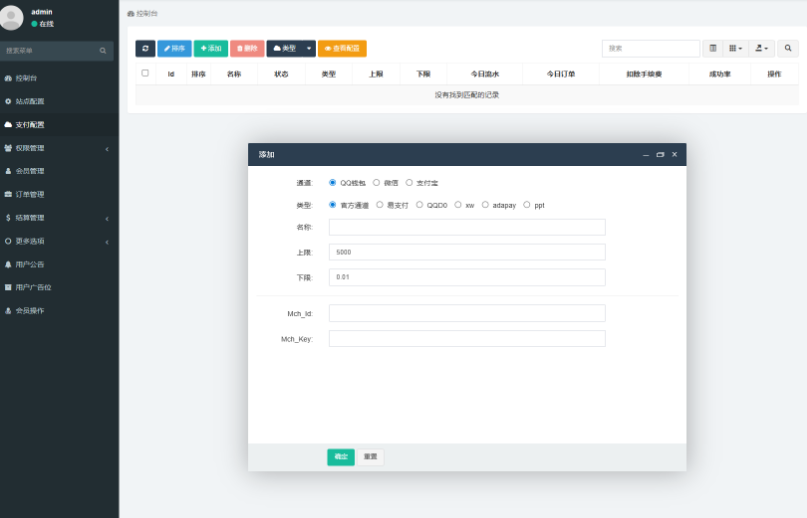
Task: Click the search magnifier icon at table right
Action: coord(788,48)
